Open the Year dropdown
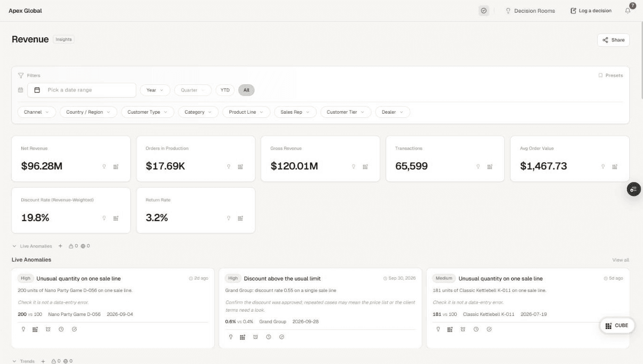The height and width of the screenshot is (364, 643). point(155,90)
